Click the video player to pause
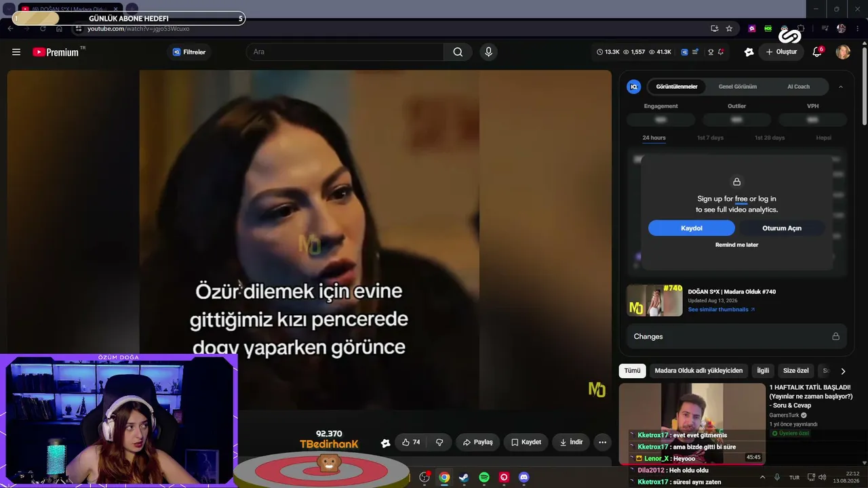This screenshot has width=868, height=488. (309, 240)
